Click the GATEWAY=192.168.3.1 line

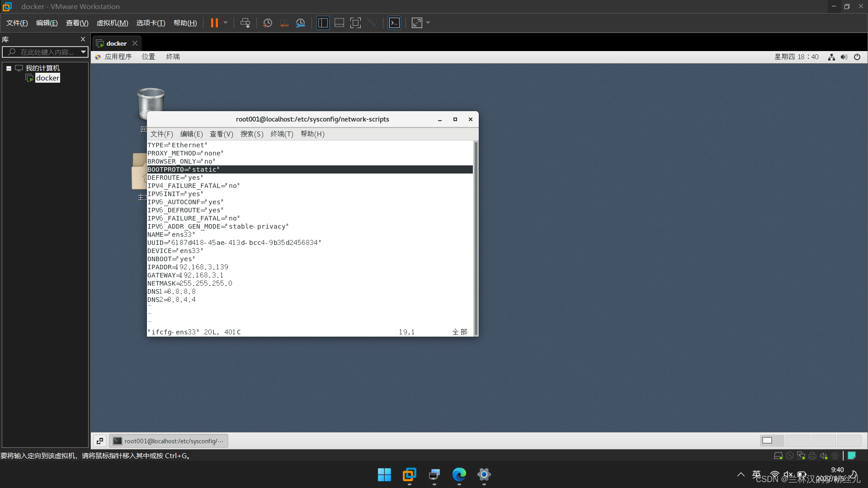point(185,275)
